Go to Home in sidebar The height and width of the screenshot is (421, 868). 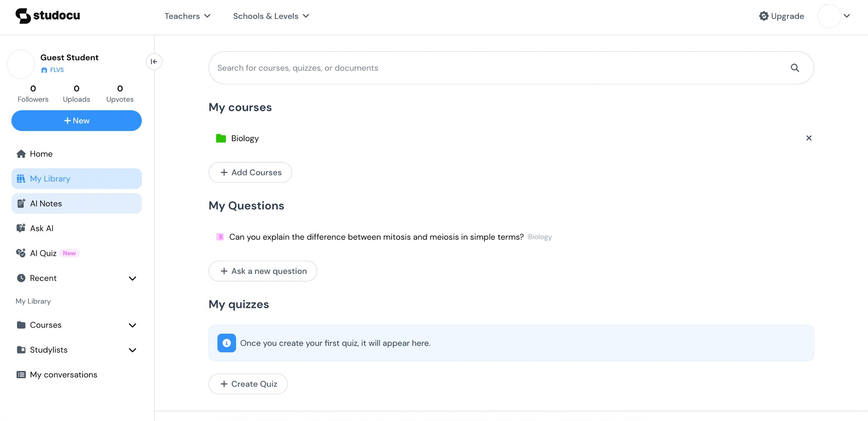point(41,154)
